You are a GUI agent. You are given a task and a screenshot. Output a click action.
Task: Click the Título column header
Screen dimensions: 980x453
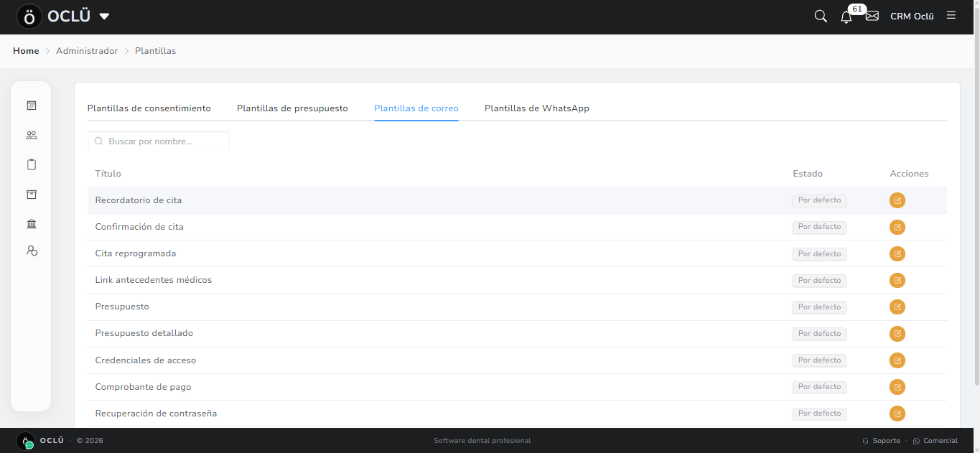coord(108,174)
